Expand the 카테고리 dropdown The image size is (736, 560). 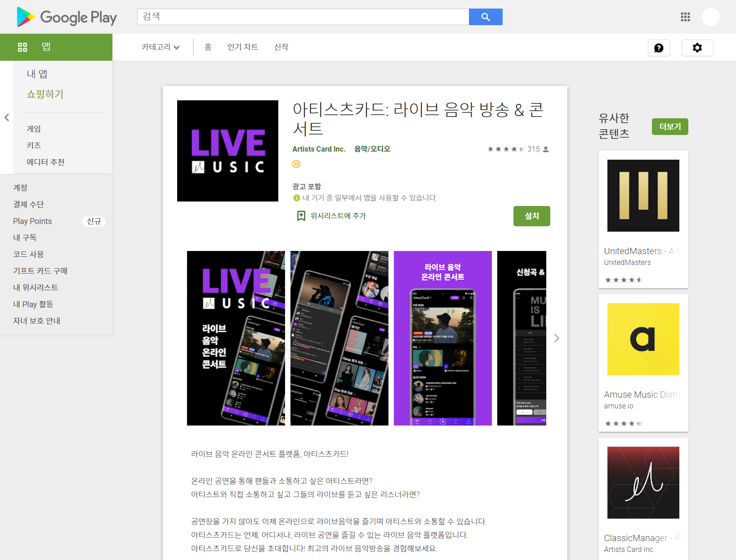tap(161, 47)
